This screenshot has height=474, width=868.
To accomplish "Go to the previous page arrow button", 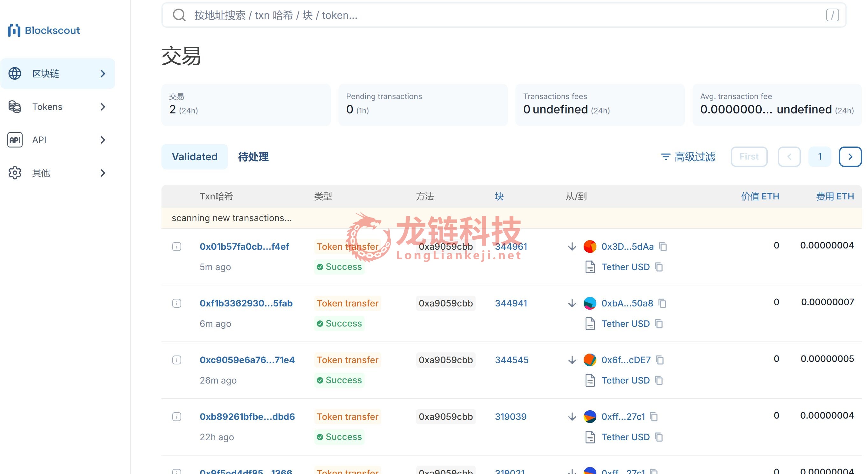I will coord(789,157).
